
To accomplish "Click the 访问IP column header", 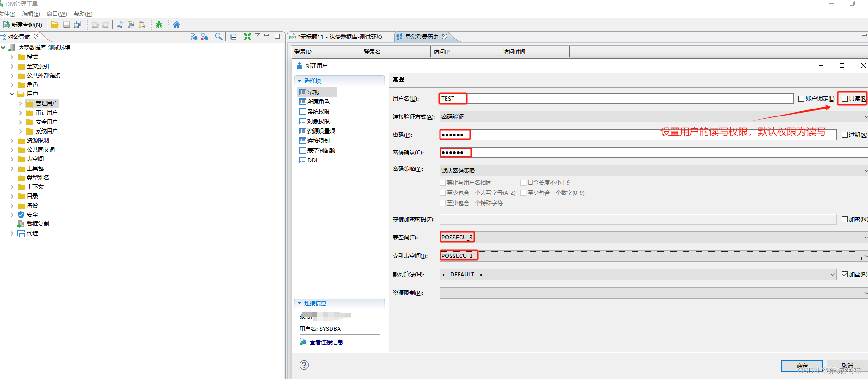I will (466, 51).
